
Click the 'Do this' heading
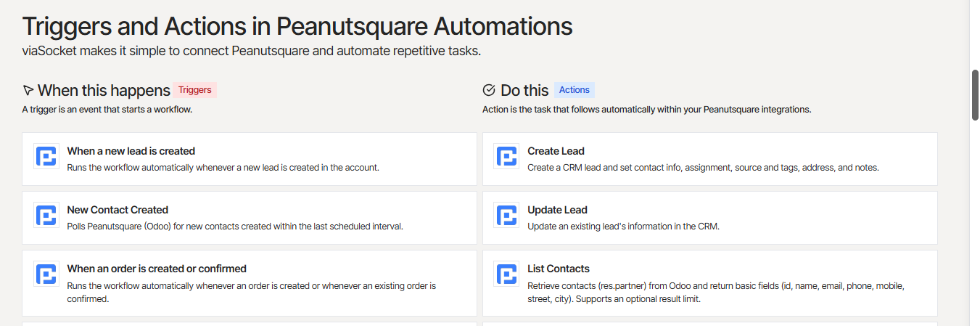(524, 90)
